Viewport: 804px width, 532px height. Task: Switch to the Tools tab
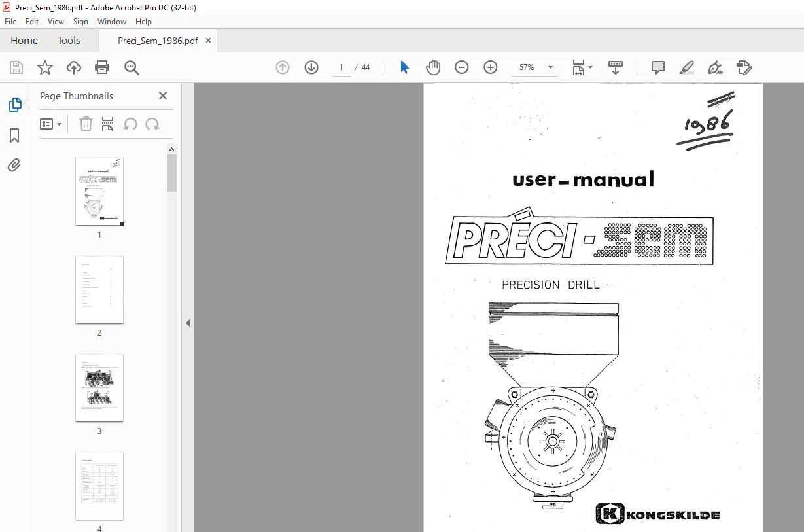(x=69, y=41)
